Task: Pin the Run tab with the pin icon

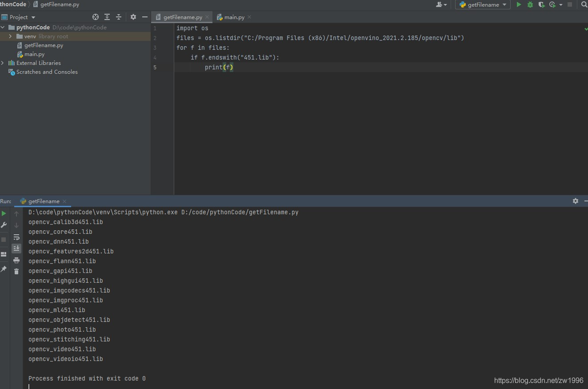Action: [4, 269]
